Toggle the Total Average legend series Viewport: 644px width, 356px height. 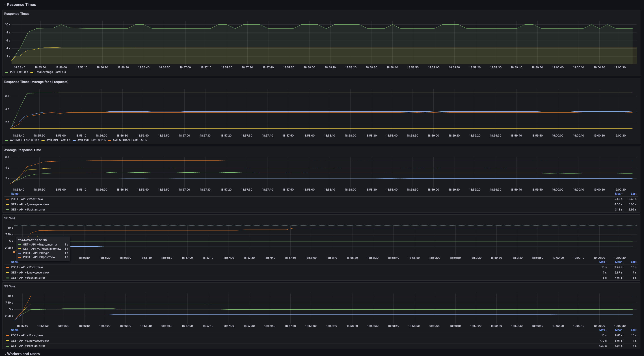click(x=44, y=72)
